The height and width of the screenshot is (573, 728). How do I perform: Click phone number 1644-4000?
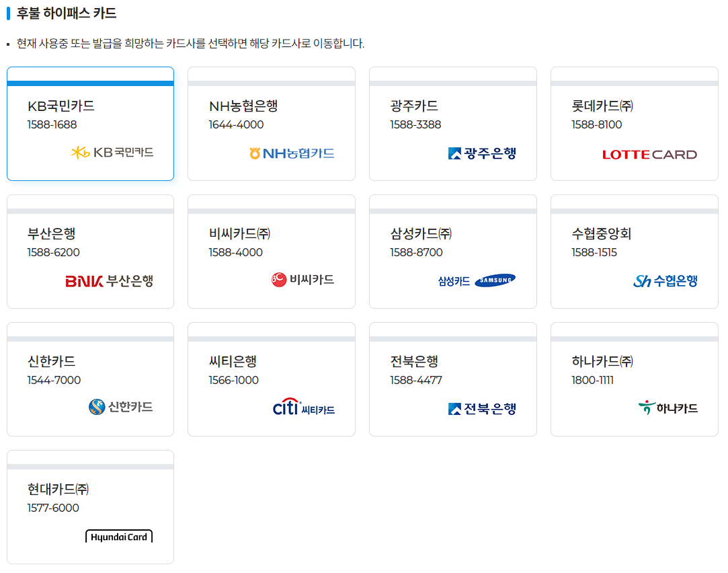pos(237,124)
